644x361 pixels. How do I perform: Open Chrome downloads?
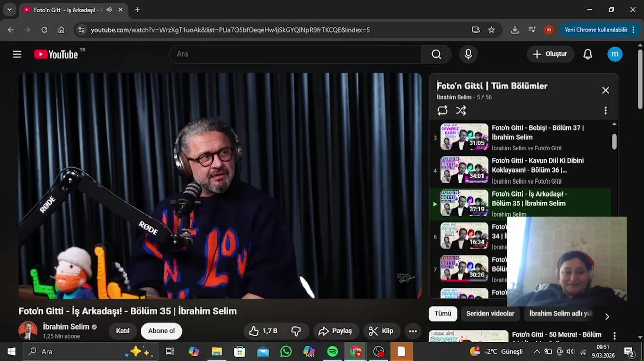[515, 30]
